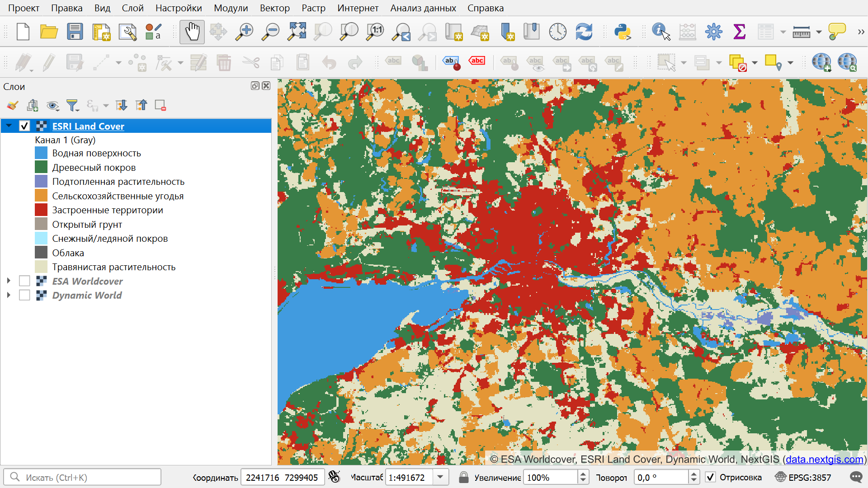This screenshot has height=488, width=868.
Task: Select the ESRI Land Cover layer name
Action: pos(88,127)
